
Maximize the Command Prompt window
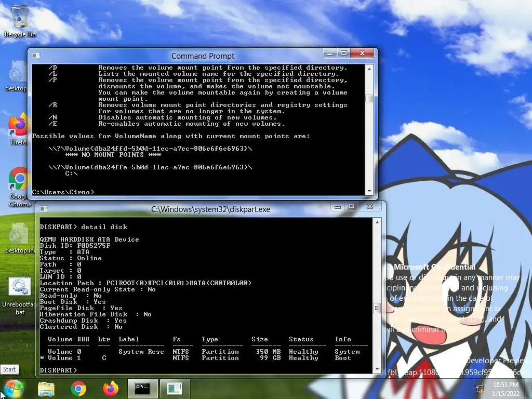click(x=343, y=54)
